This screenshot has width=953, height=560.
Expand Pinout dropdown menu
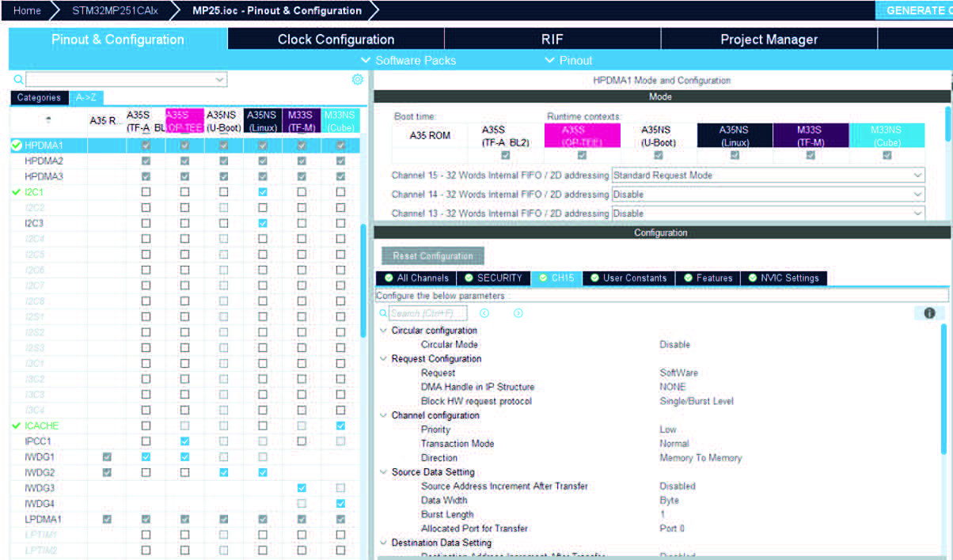point(568,60)
